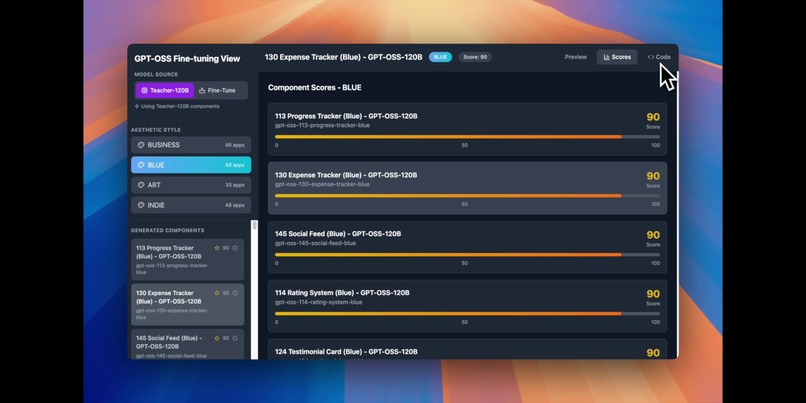
Task: Click palette icon beside ART
Action: [x=141, y=185]
